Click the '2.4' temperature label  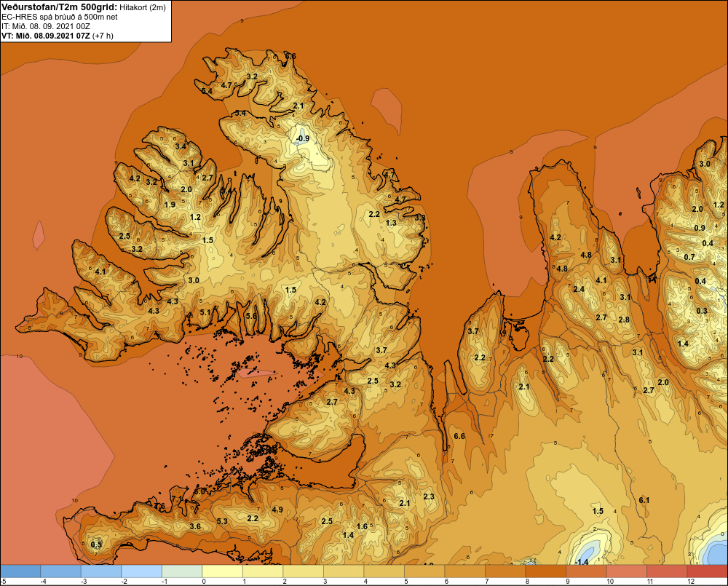pos(579,289)
